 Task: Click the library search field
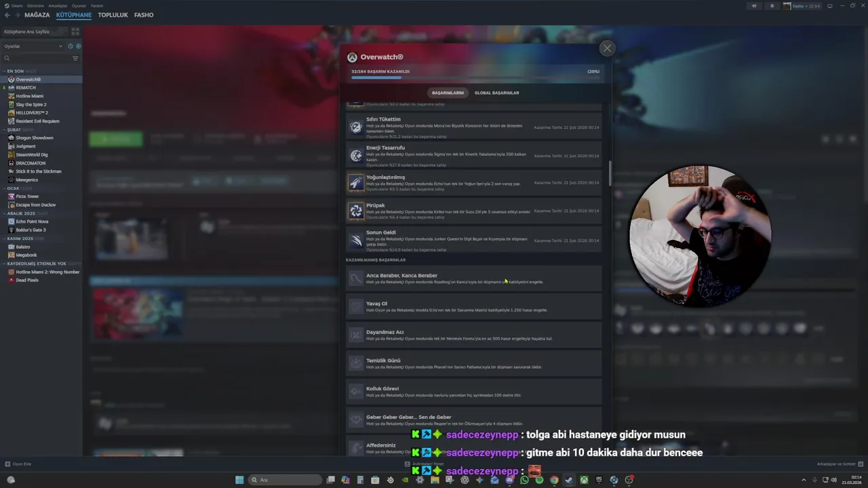tap(35, 58)
